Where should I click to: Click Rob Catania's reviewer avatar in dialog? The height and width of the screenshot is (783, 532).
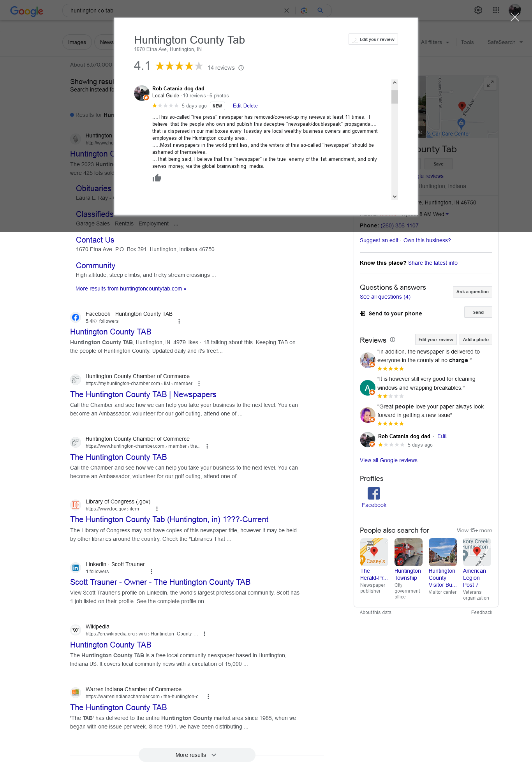pos(142,93)
